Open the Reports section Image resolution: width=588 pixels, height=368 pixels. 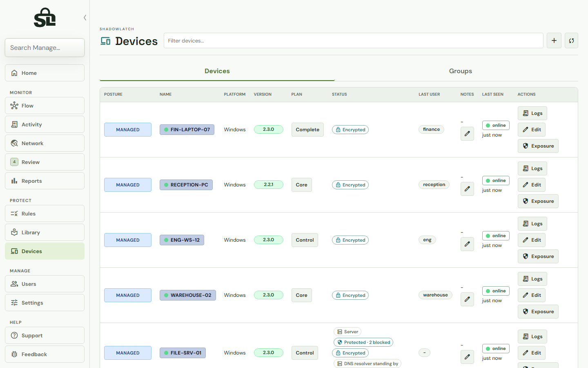tap(45, 181)
